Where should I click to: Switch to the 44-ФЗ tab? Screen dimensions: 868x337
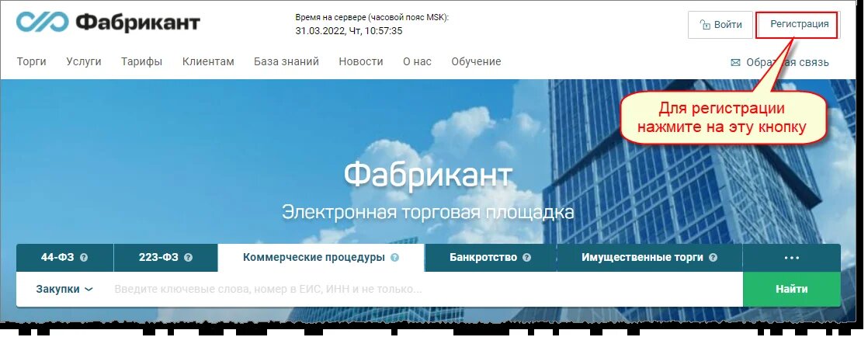[64, 258]
